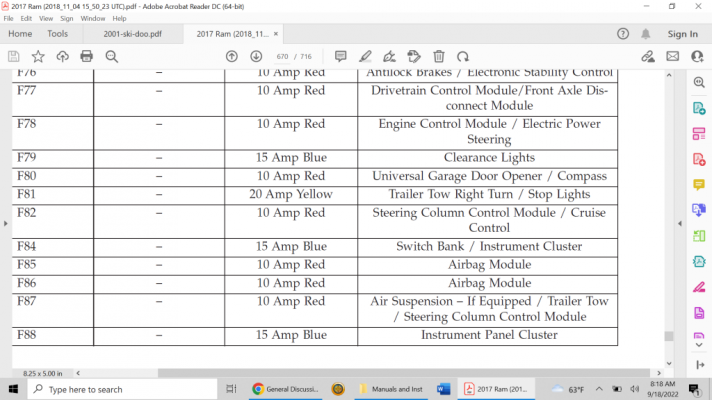The image size is (712, 400).
Task: Click the 20 Amp Yellow cell
Action: pos(291,194)
